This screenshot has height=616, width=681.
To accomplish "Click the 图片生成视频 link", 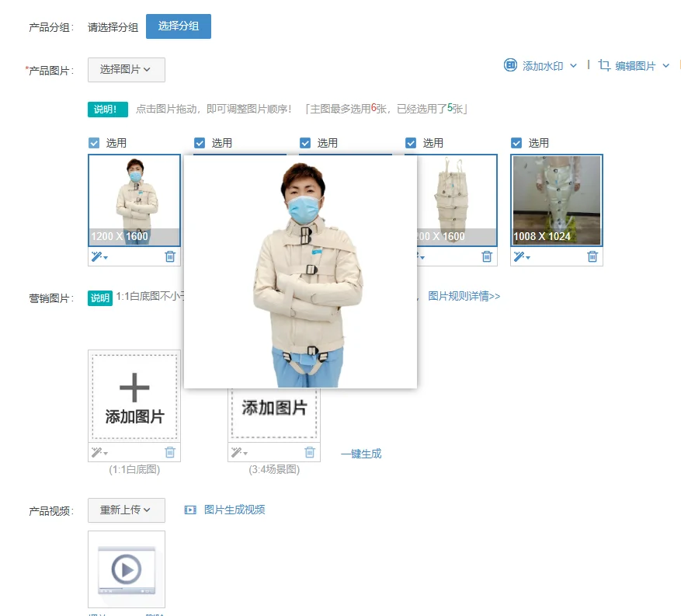I will (235, 510).
